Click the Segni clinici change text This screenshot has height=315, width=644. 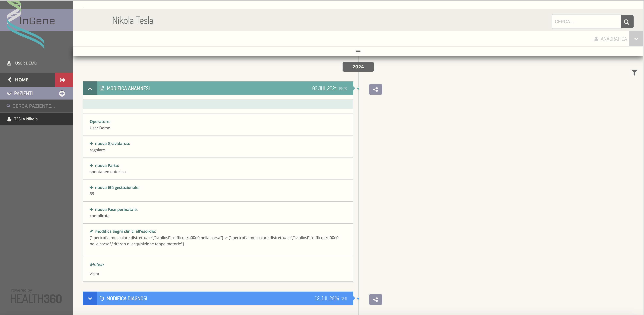coord(214,241)
